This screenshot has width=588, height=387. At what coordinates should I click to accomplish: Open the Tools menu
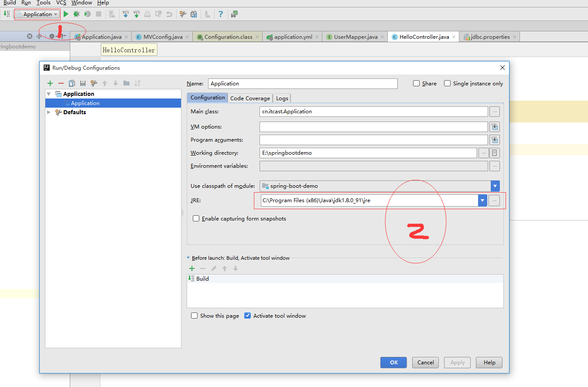pyautogui.click(x=44, y=3)
